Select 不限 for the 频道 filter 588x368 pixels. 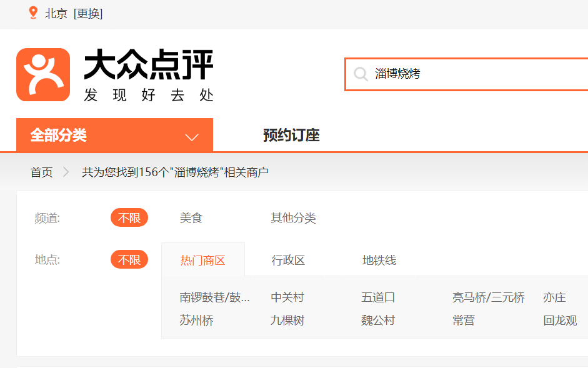129,218
